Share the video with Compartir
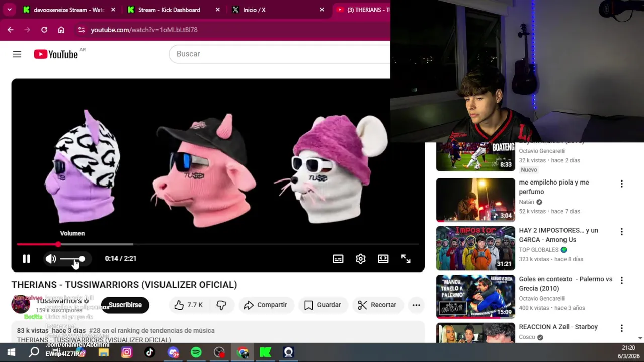 (x=265, y=305)
